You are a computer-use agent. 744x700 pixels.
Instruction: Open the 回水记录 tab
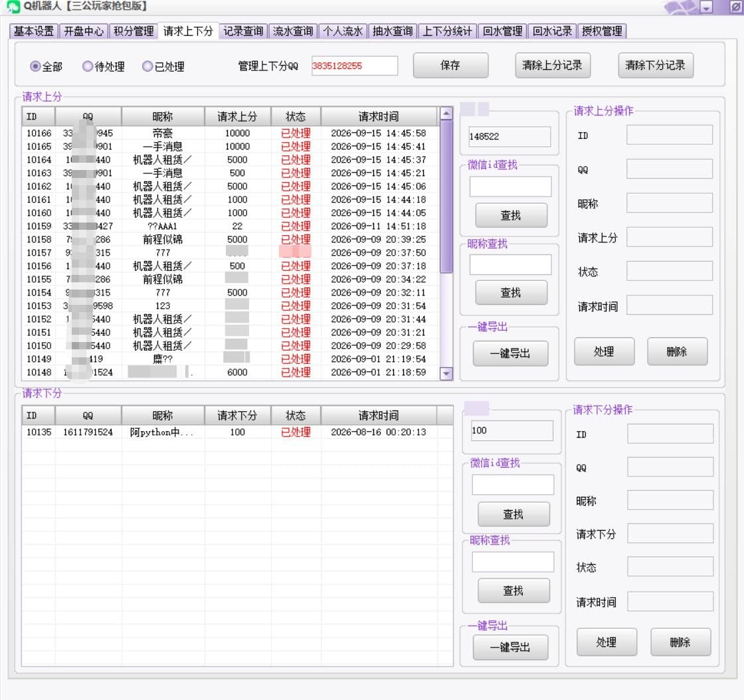tap(552, 31)
